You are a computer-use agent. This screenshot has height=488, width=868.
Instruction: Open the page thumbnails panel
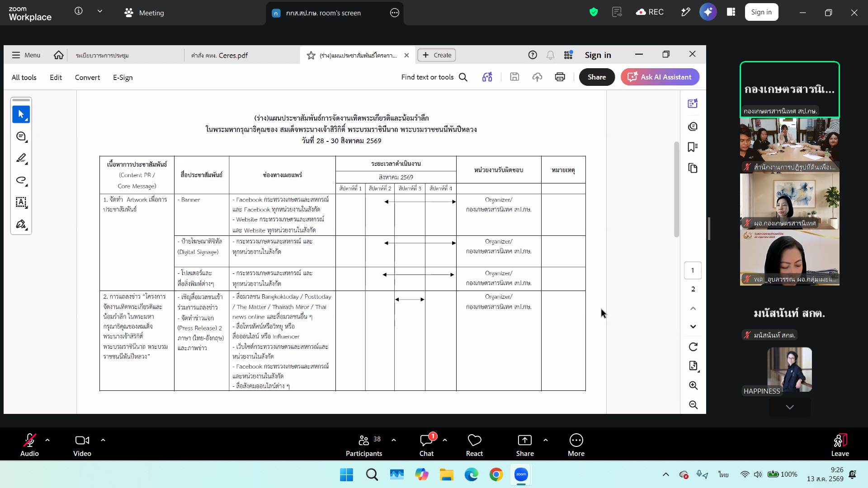pos(693,169)
